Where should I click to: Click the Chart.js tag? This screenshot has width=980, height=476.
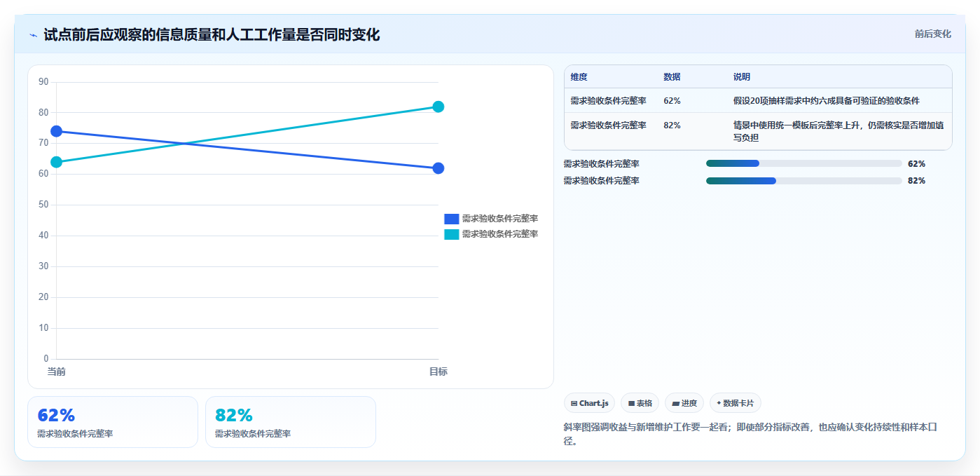(x=590, y=403)
